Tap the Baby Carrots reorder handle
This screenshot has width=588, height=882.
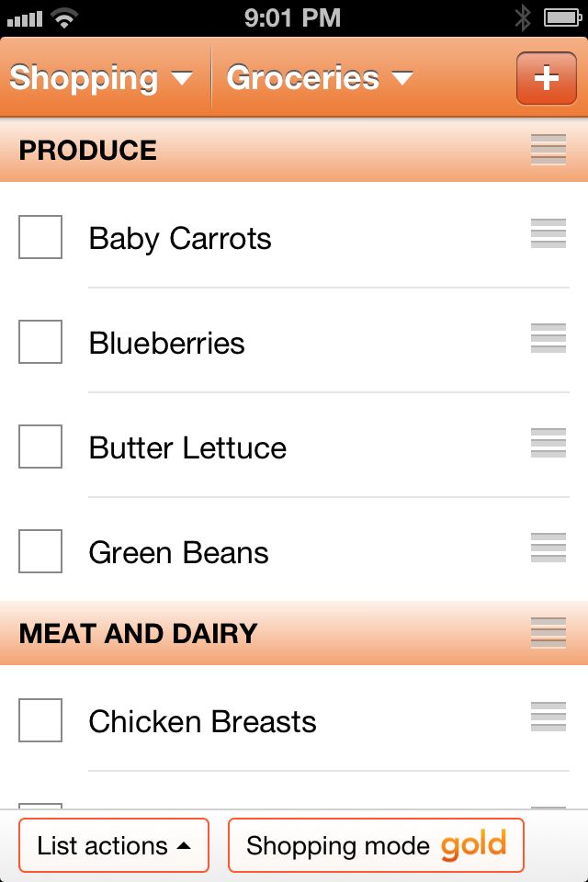(548, 233)
